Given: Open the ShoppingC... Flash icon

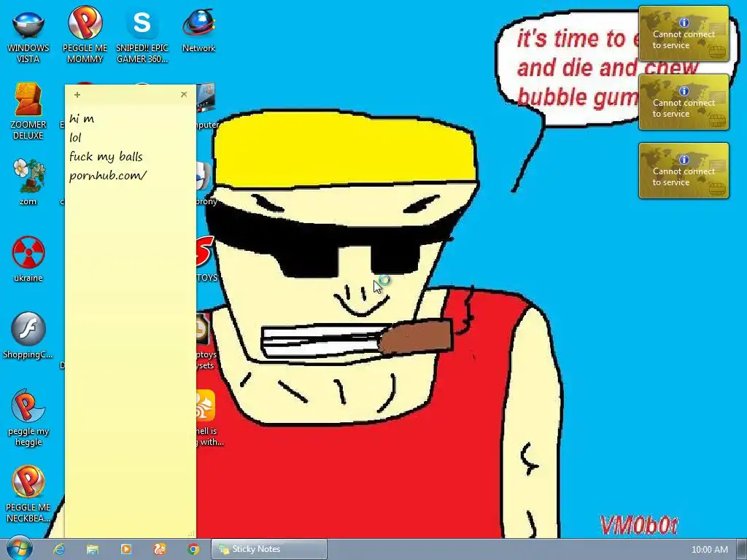Looking at the screenshot, I should coord(28,335).
